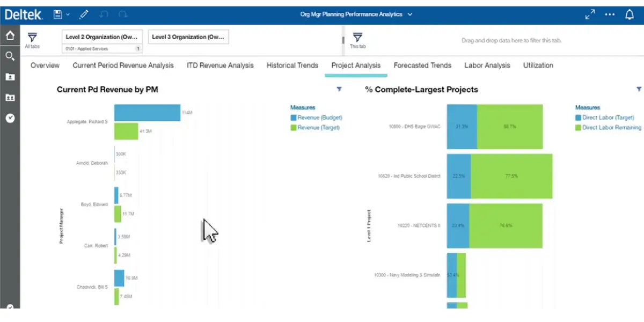The height and width of the screenshot is (322, 644).
Task: Click the search magnifier sidebar icon
Action: [10, 56]
